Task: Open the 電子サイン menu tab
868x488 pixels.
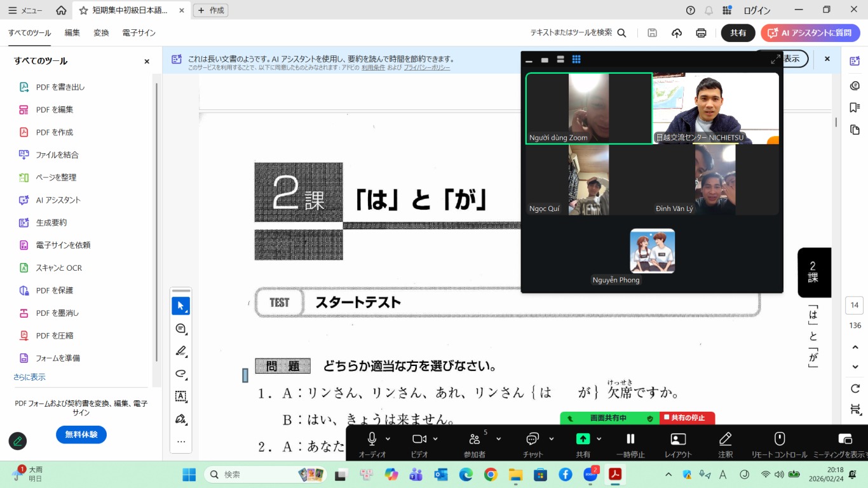Action: click(x=139, y=33)
